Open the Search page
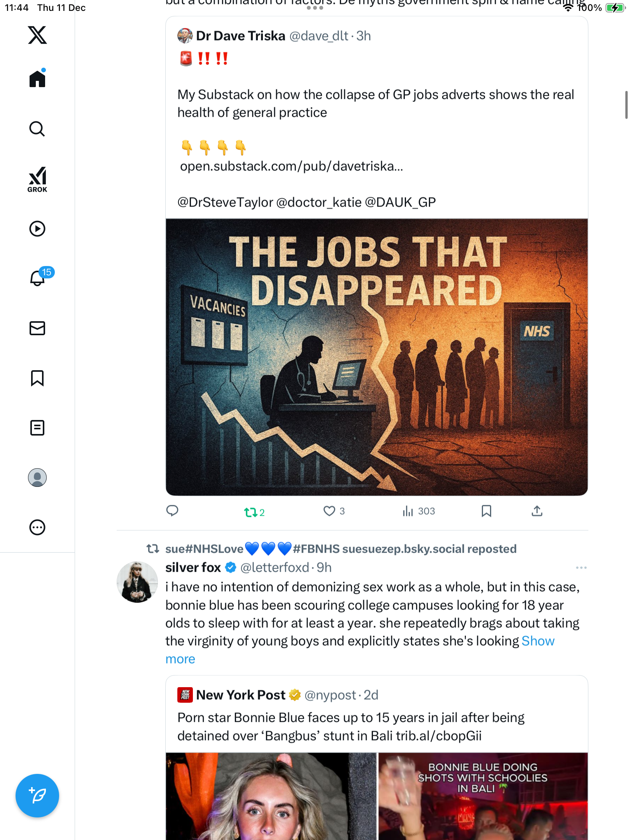630x840 pixels. pyautogui.click(x=37, y=129)
